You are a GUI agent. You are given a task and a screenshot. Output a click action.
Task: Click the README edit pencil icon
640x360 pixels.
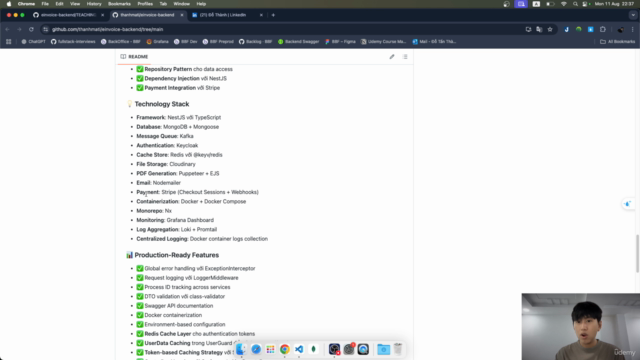(392, 57)
